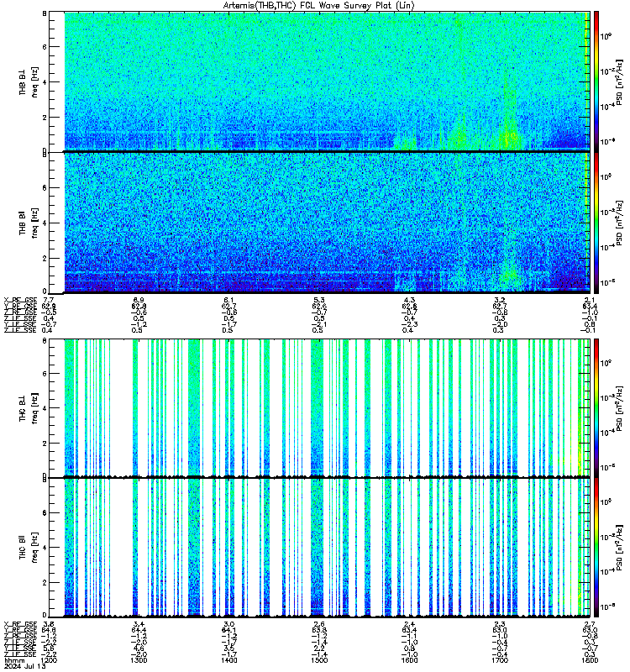Click the 'hhmm' time-format label
Image resolution: width=630 pixels, height=672 pixels.
(13, 660)
